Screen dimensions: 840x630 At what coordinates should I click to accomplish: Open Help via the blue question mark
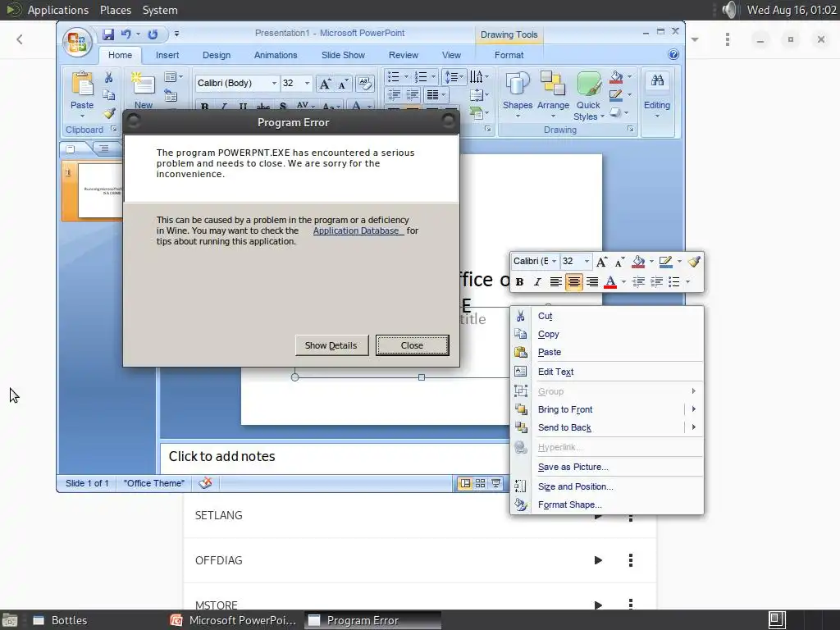coord(673,55)
